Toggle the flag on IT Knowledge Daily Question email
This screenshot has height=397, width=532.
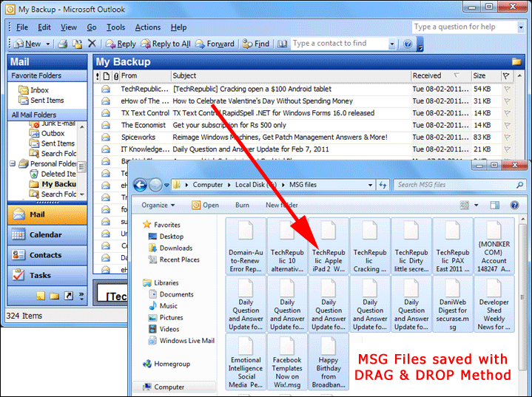507,149
